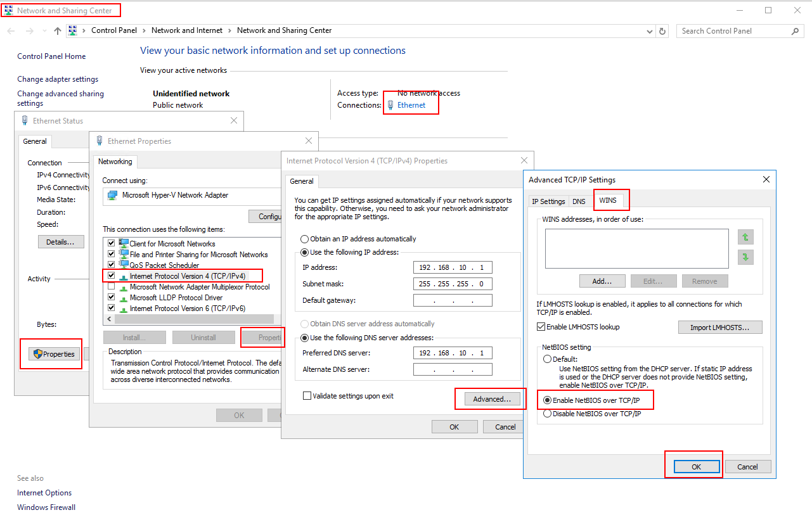The image size is (812, 522).
Task: Click the Preferred DNS server field
Action: pyautogui.click(x=453, y=353)
